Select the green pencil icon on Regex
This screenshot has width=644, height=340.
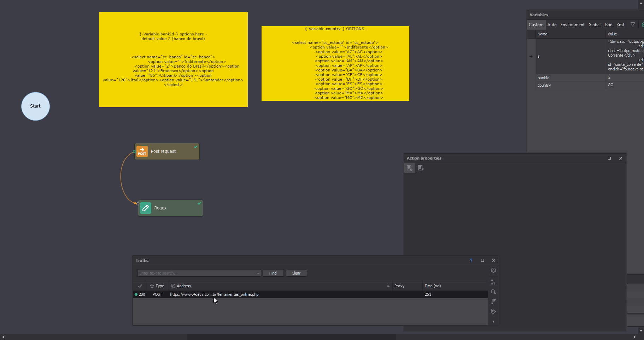click(146, 208)
